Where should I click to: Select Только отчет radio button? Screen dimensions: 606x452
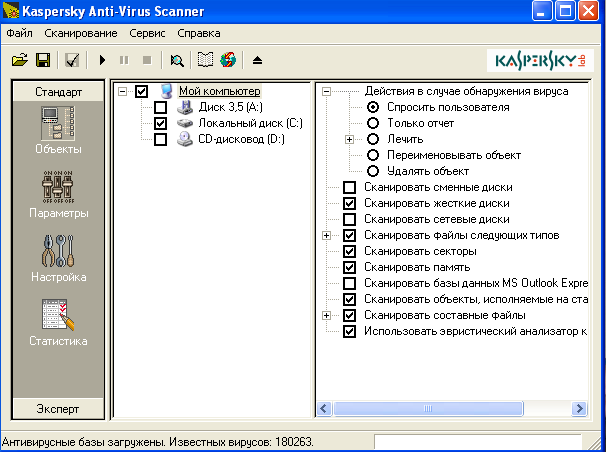coord(373,123)
